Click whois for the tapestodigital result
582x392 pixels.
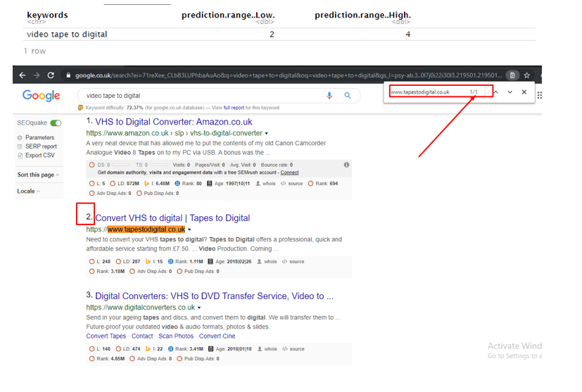click(267, 262)
